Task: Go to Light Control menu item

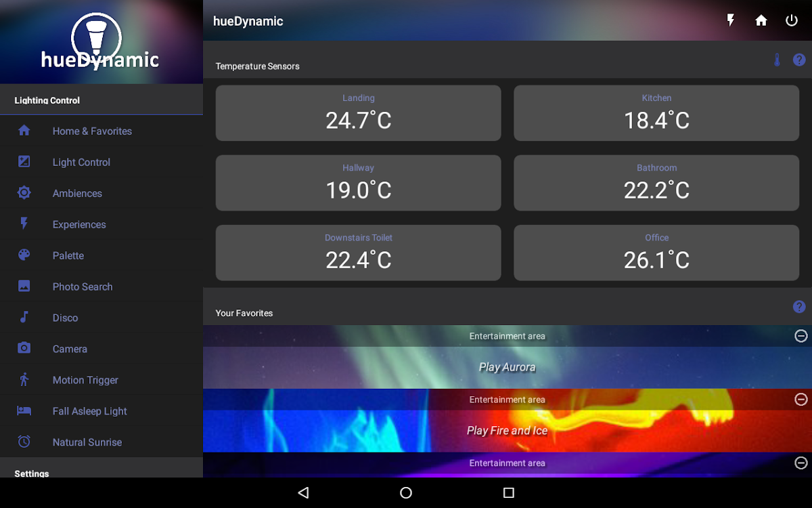Action: [81, 162]
